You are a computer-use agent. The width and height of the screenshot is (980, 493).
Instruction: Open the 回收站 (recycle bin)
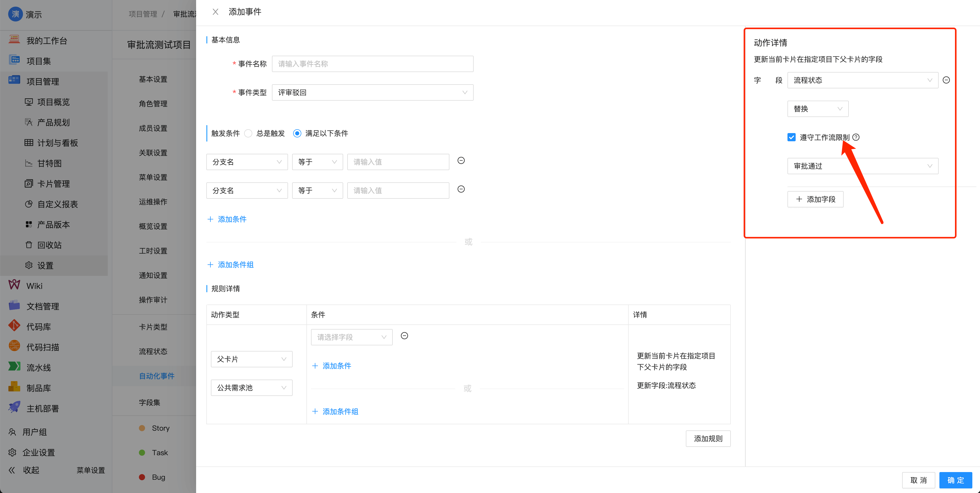[x=50, y=245]
